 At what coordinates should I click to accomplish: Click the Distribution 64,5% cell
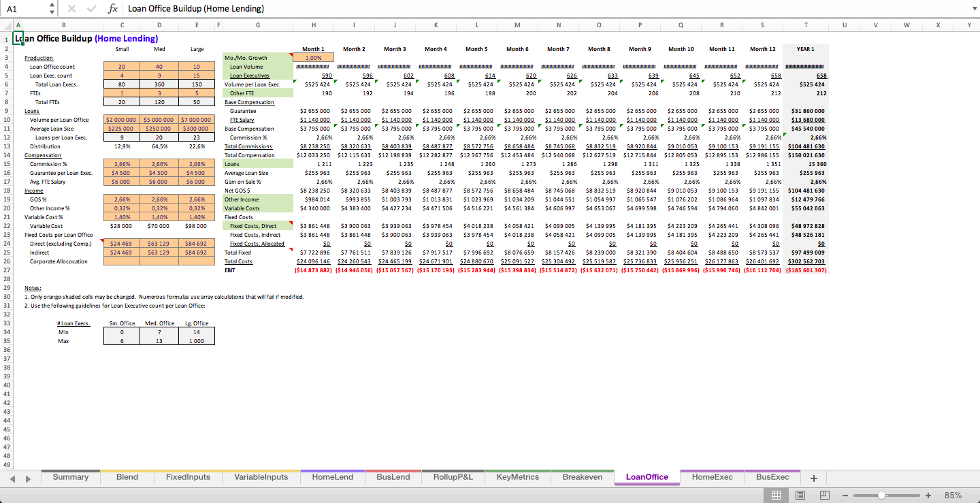point(159,146)
